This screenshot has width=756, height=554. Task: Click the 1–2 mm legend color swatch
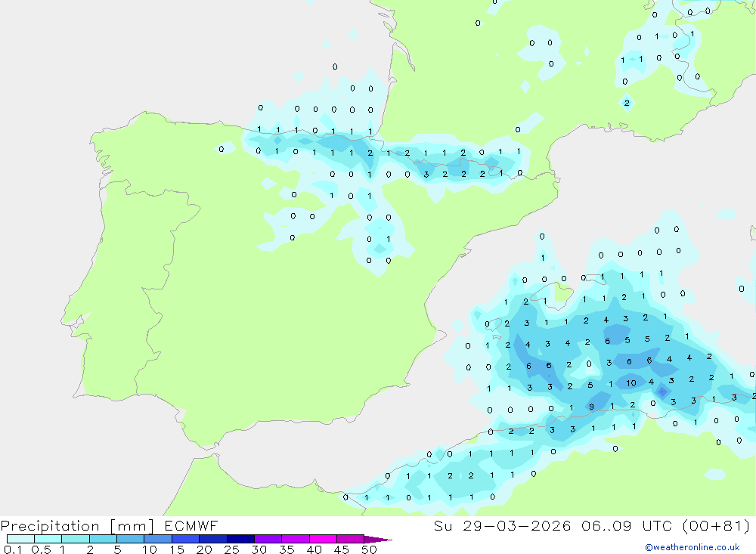(x=76, y=539)
